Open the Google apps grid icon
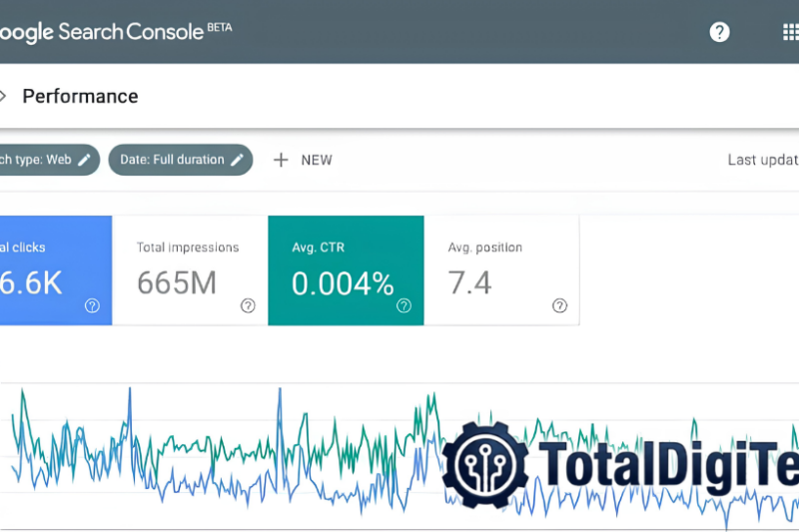 click(791, 32)
